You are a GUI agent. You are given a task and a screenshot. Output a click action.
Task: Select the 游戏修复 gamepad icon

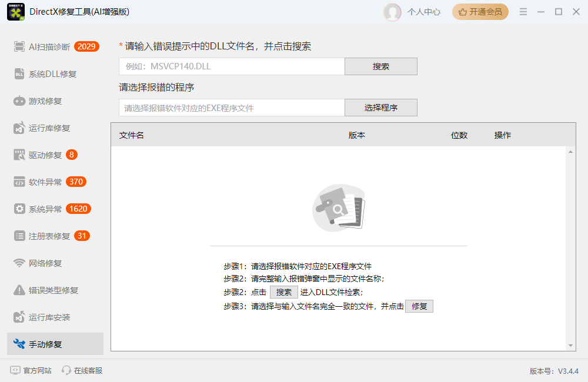coord(19,101)
